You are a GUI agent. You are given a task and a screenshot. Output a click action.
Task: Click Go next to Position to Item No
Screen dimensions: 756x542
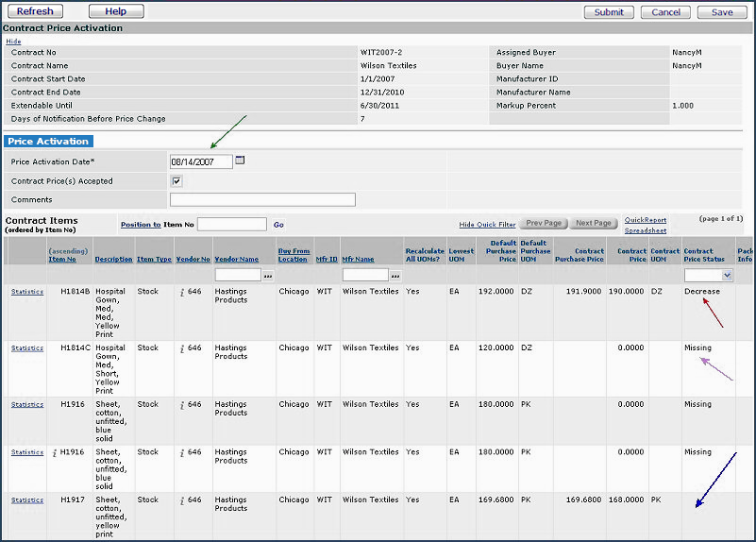pos(278,225)
